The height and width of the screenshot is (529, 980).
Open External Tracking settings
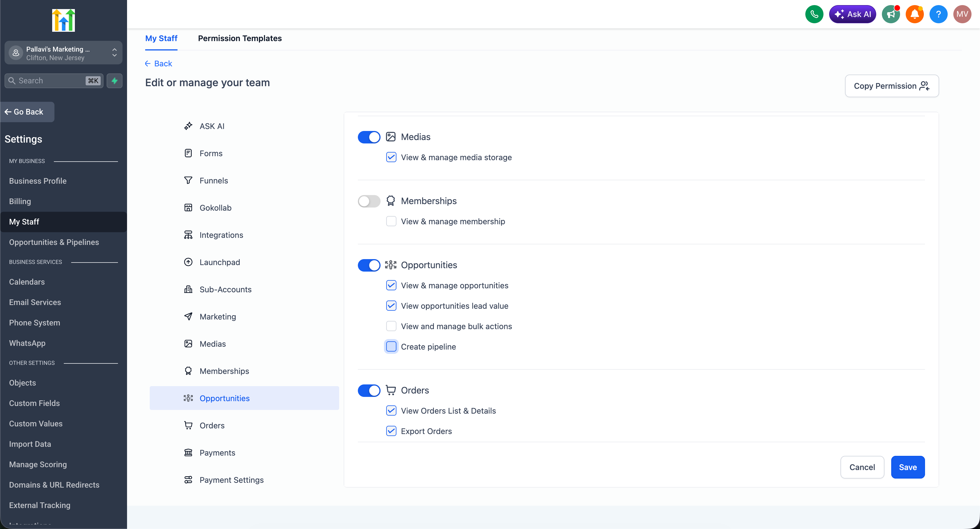coord(40,505)
